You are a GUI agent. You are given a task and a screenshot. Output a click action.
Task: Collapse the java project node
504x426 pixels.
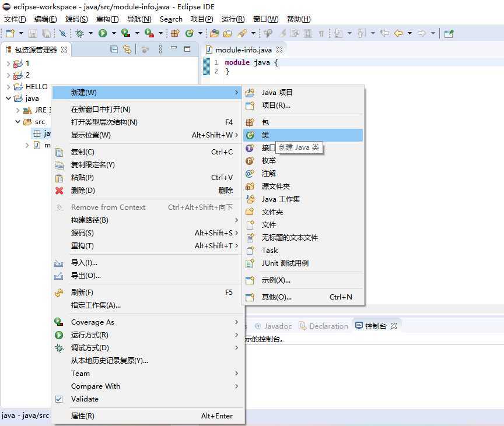coord(8,98)
